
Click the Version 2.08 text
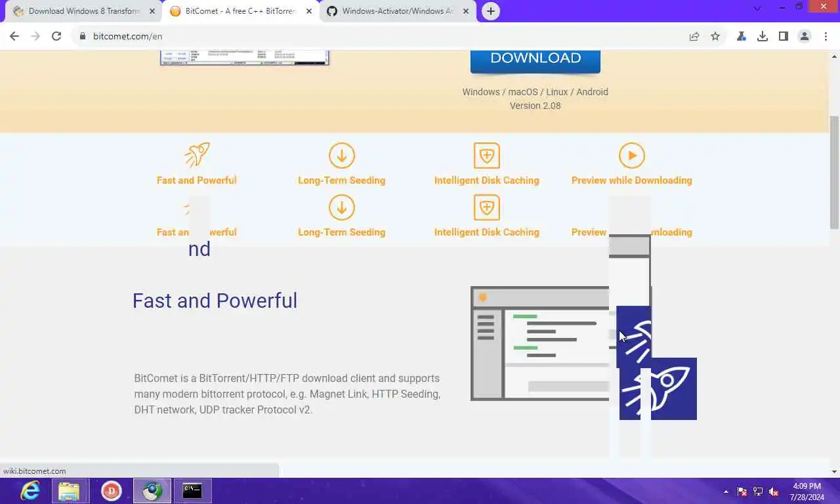pos(535,106)
